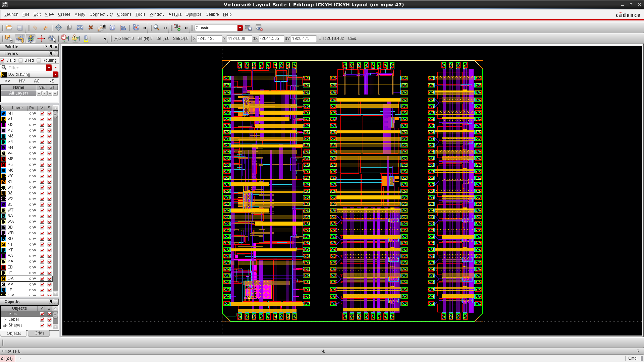Image resolution: width=644 pixels, height=362 pixels.
Task: Click AV all visible button
Action: pos(7,81)
